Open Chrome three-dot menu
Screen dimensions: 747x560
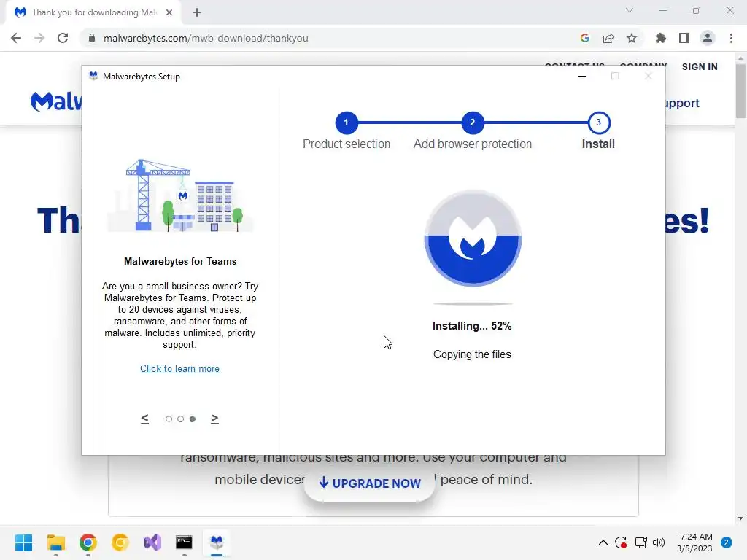click(731, 38)
